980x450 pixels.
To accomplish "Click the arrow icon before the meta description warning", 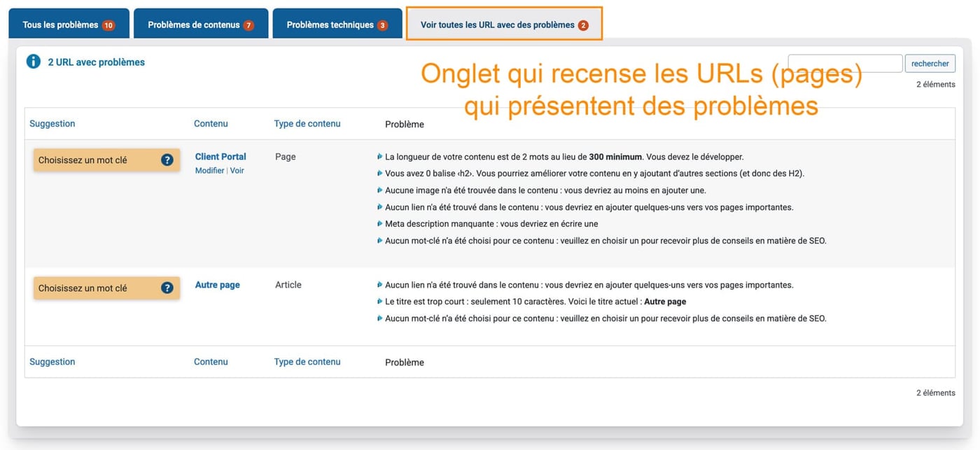I will pos(379,223).
